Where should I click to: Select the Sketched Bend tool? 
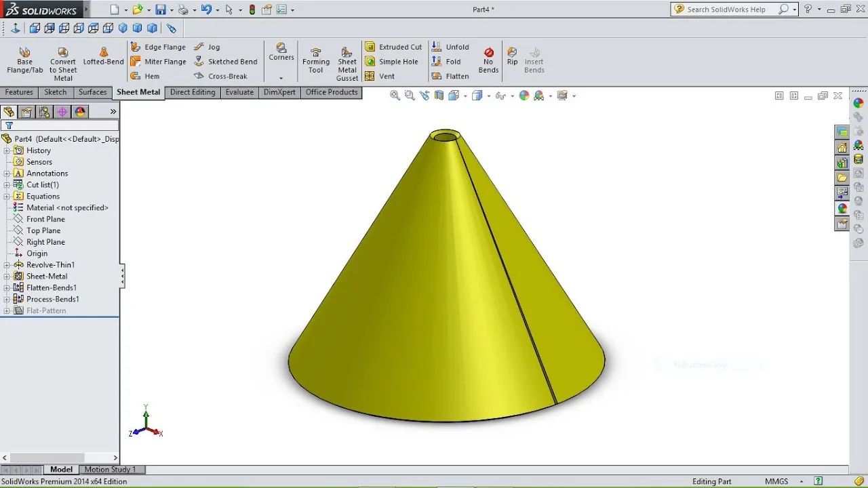[226, 62]
